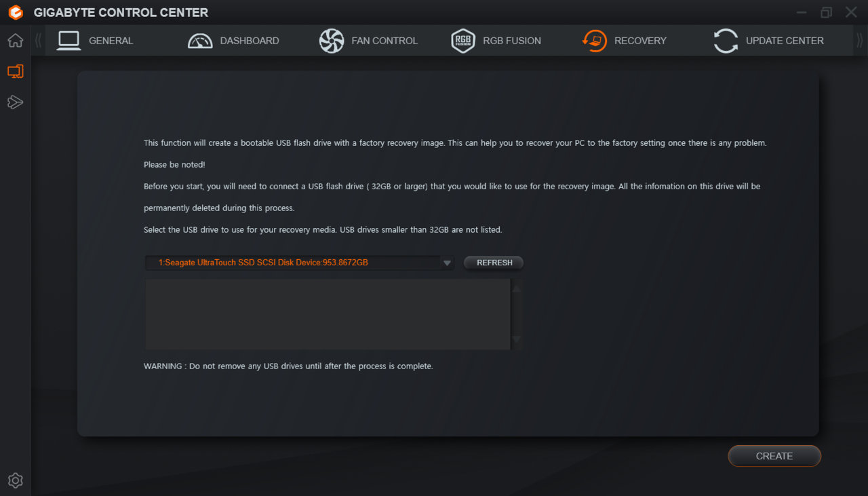Click the Fan Control fan icon
This screenshot has height=496, width=868.
(332, 41)
